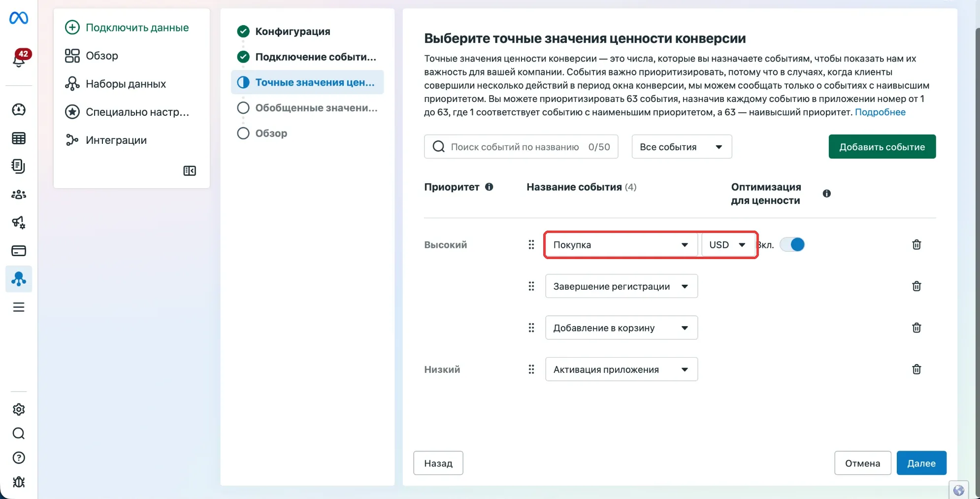This screenshot has width=980, height=499.
Task: Open settings gear in left rail
Action: tap(19, 409)
